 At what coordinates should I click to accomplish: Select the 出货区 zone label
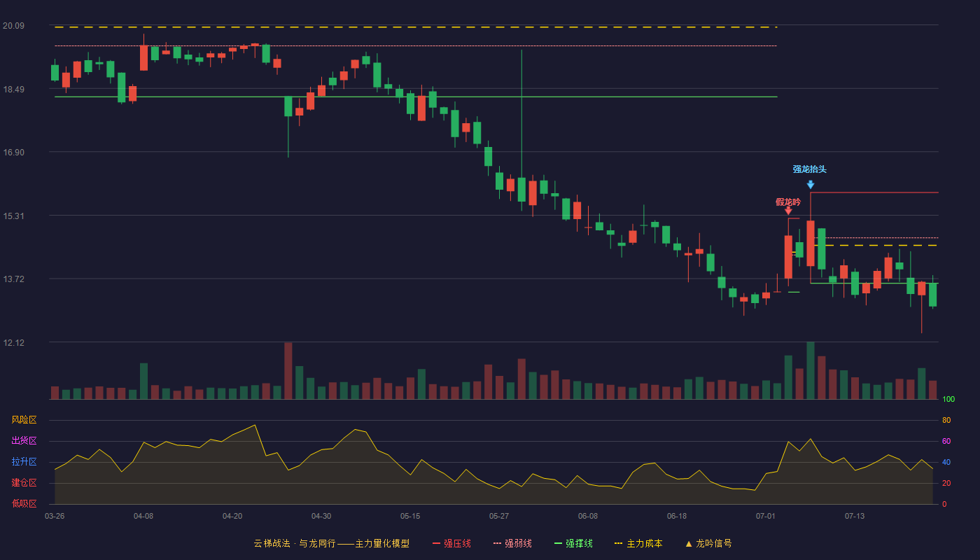(24, 441)
